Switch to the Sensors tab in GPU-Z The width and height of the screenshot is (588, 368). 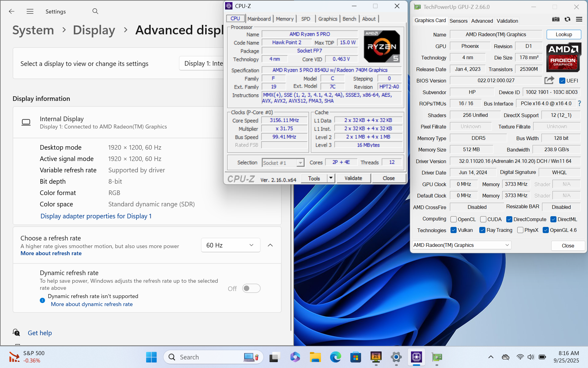tap(458, 21)
